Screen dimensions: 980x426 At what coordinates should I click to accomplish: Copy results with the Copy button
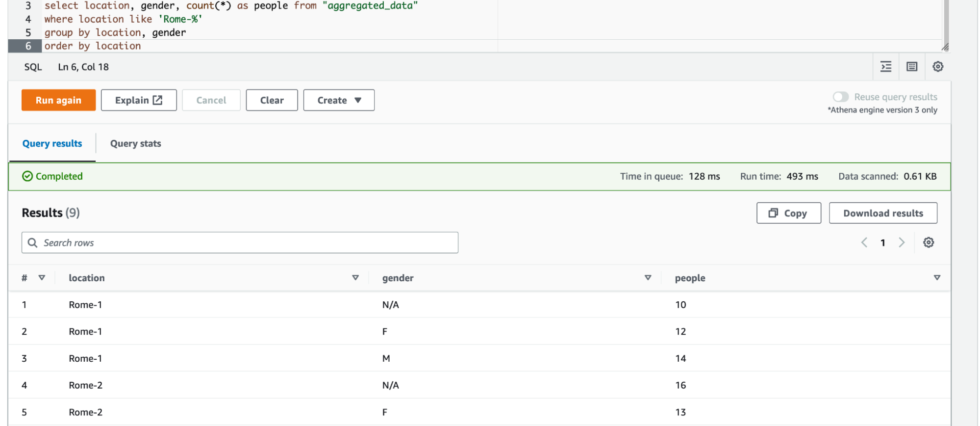788,213
